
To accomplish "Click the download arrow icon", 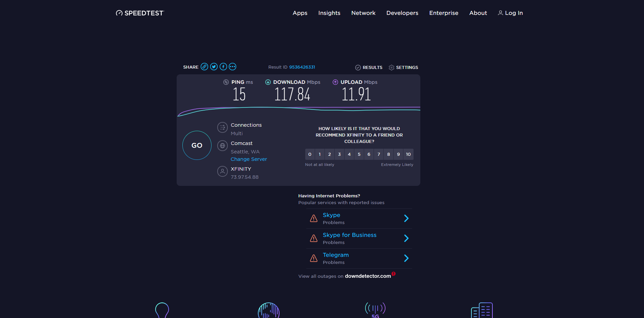I will point(268,82).
